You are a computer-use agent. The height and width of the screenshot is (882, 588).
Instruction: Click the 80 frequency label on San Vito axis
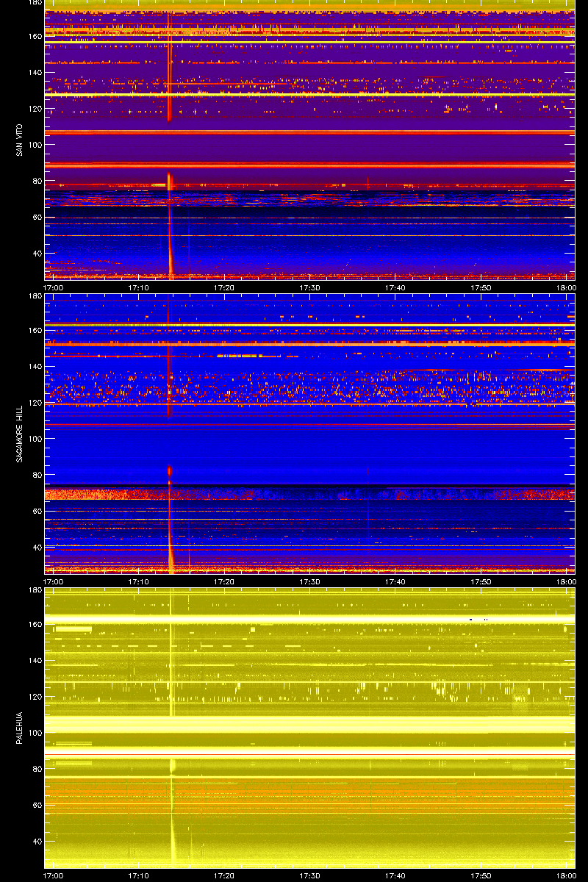[x=37, y=181]
